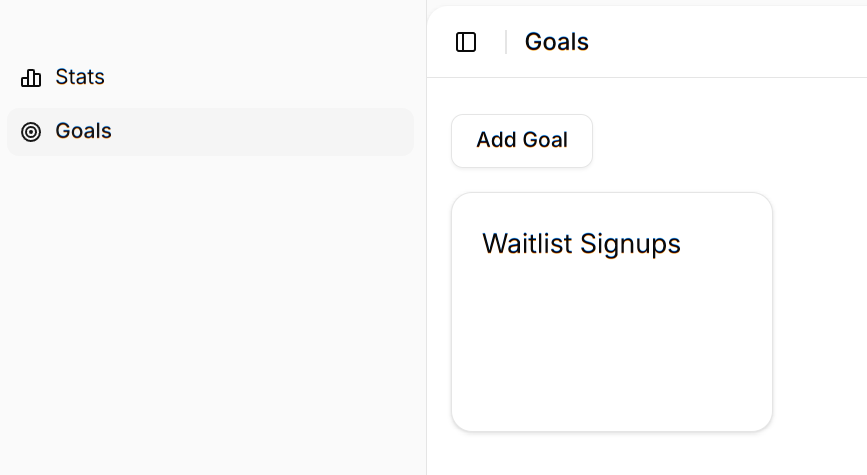Viewport: 867px width, 475px height.
Task: Open the Waitlist Signups goal card
Action: pos(611,311)
